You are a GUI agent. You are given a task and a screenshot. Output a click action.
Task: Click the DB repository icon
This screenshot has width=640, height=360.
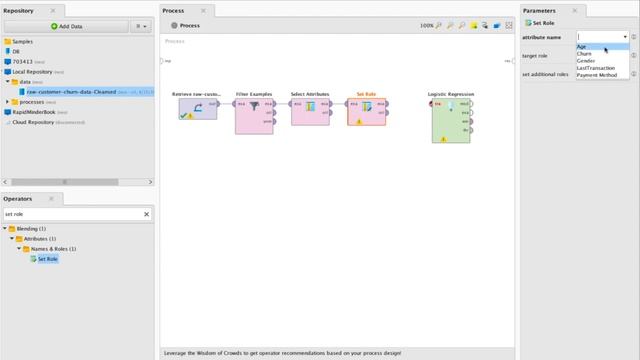(x=7, y=51)
